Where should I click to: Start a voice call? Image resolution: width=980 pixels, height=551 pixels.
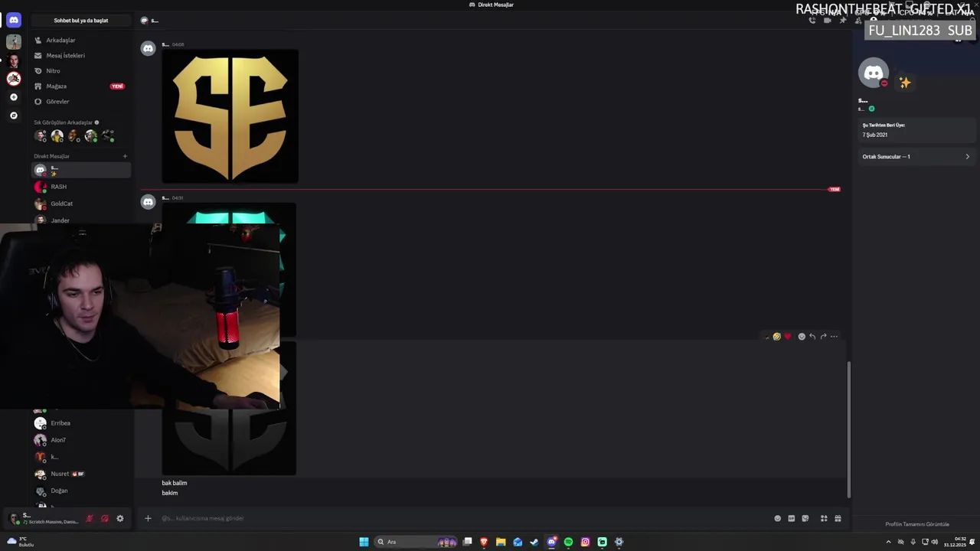point(812,21)
